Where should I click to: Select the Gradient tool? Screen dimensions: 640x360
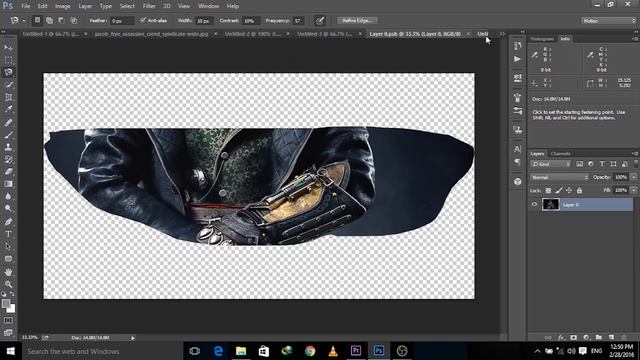pos(8,184)
